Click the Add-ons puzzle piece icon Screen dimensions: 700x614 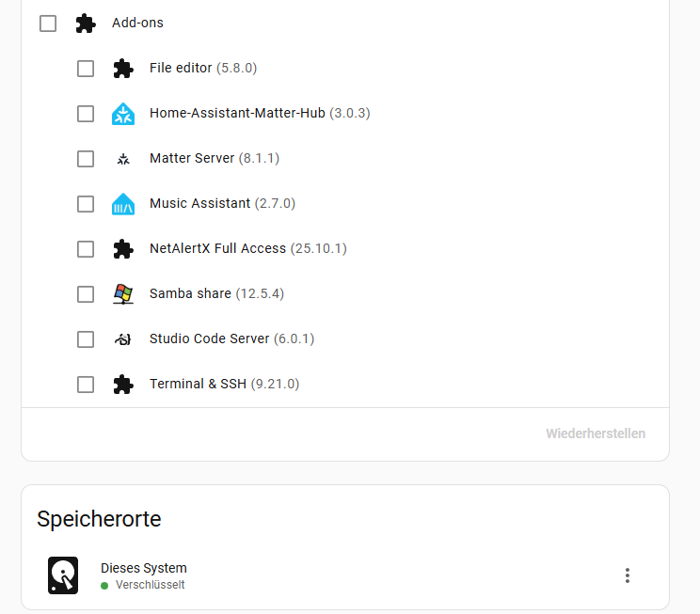(x=86, y=24)
